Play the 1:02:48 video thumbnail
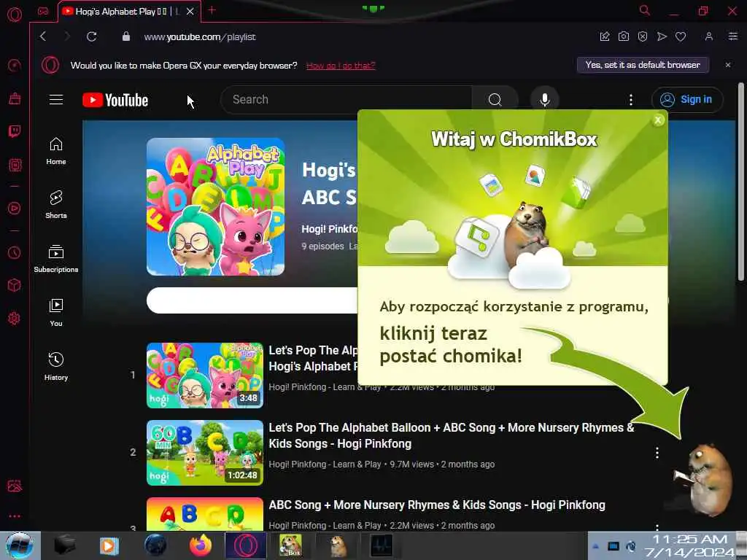The width and height of the screenshot is (747, 560). pos(205,452)
